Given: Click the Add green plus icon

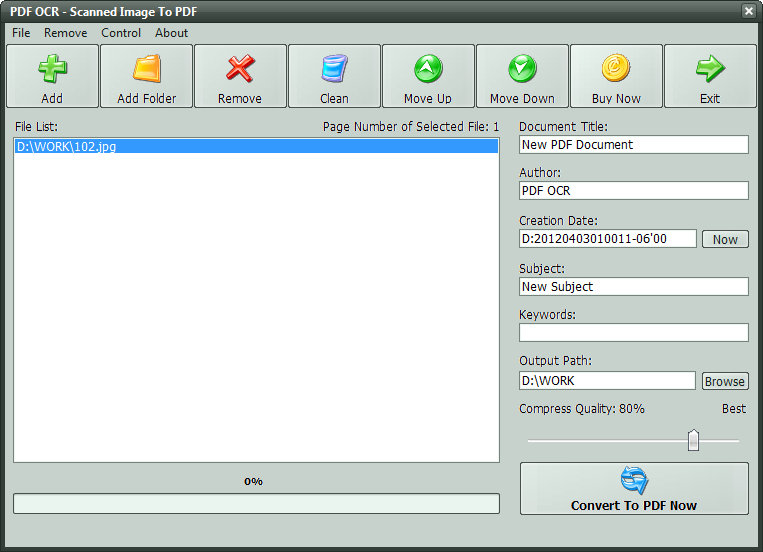Looking at the screenshot, I should tap(53, 69).
